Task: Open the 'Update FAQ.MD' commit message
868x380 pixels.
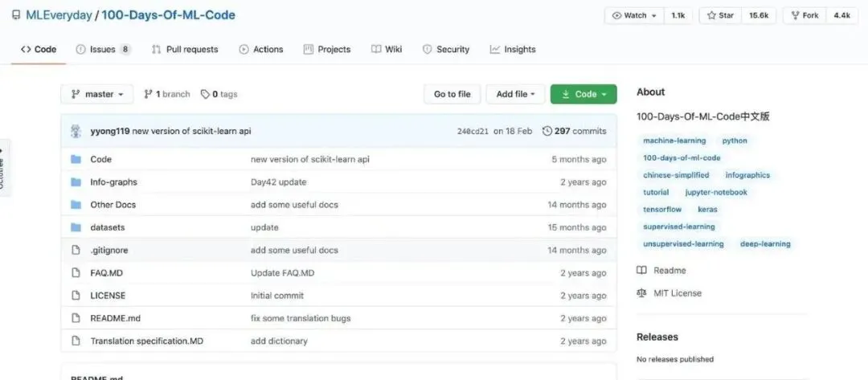Action: pyautogui.click(x=282, y=272)
